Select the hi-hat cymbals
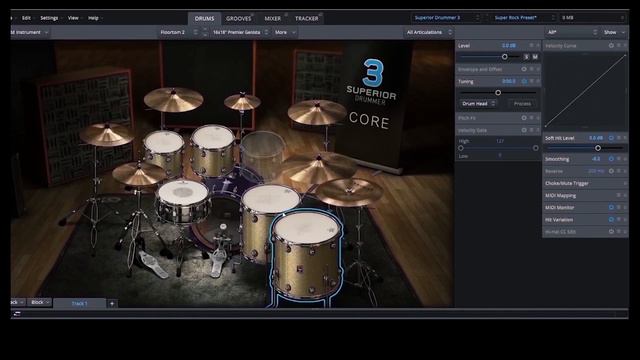Image resolution: width=640 pixels, height=360 pixels. point(138,173)
